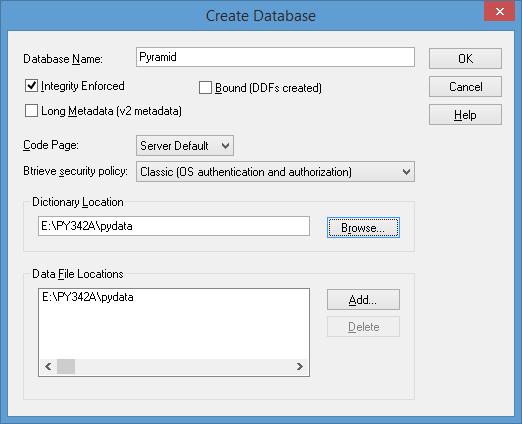Tick the Long Metadata (v2 metadata) checkbox
The width and height of the screenshot is (522, 424).
pos(31,111)
